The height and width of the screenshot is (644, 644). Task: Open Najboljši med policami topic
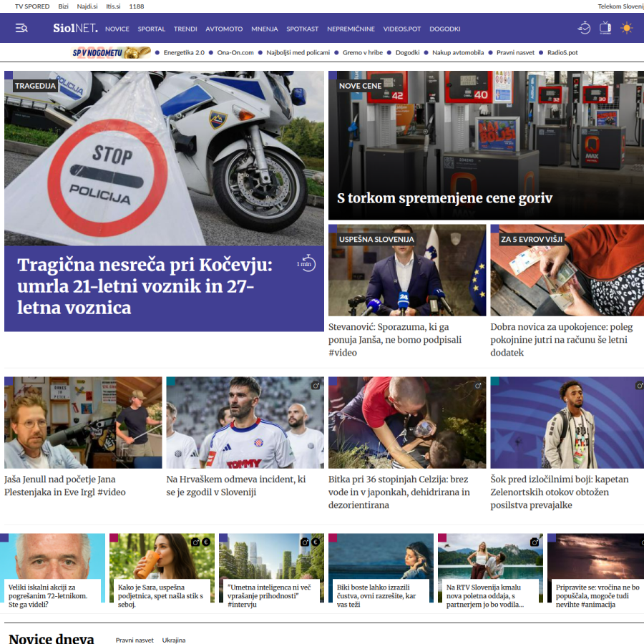click(298, 52)
